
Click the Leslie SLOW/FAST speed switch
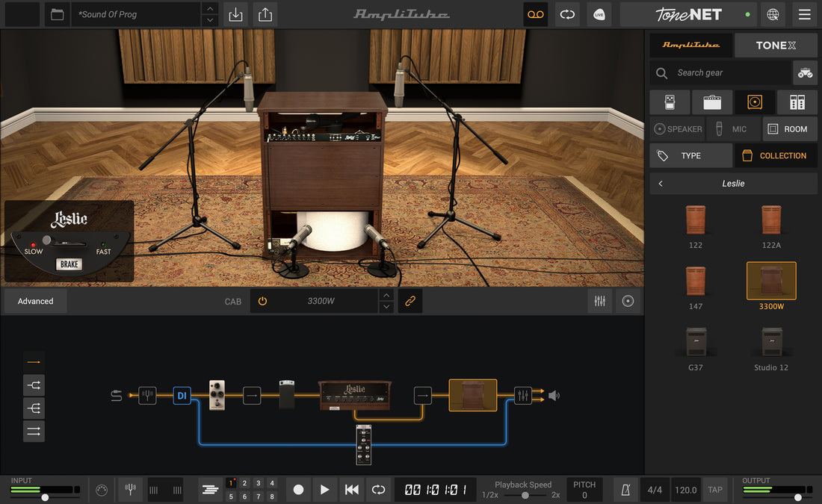click(64, 242)
